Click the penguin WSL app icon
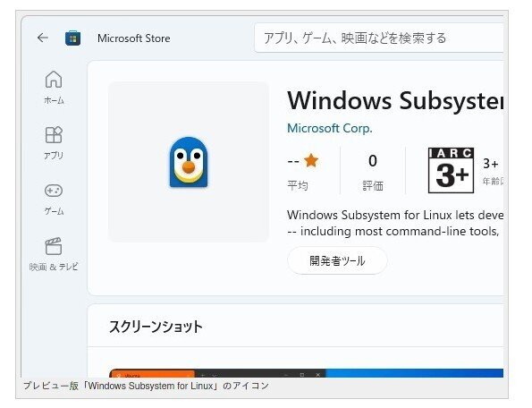This screenshot has width=532, height=408. [189, 162]
